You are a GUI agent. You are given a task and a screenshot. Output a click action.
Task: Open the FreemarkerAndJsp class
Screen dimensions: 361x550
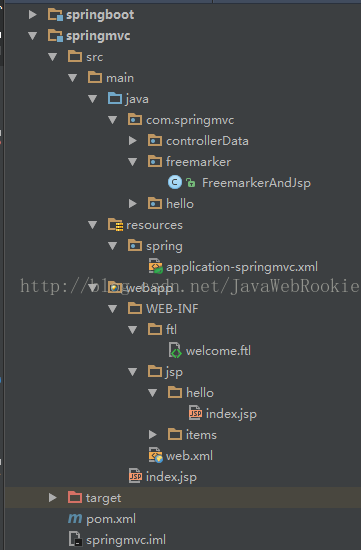point(256,183)
